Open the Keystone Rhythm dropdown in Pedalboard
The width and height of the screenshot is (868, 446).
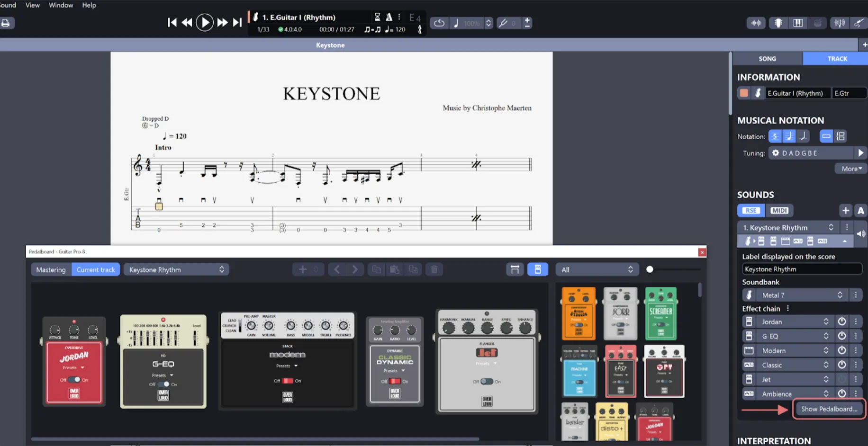pyautogui.click(x=176, y=269)
